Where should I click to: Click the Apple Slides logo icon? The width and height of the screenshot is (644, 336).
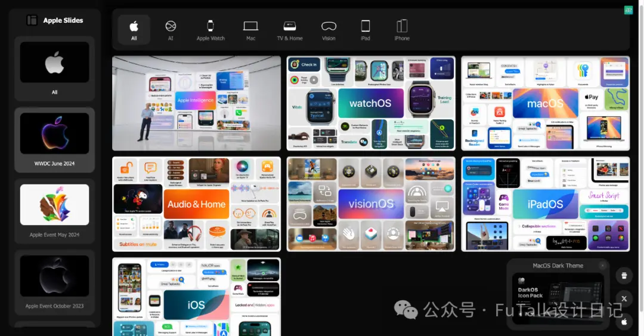[32, 20]
